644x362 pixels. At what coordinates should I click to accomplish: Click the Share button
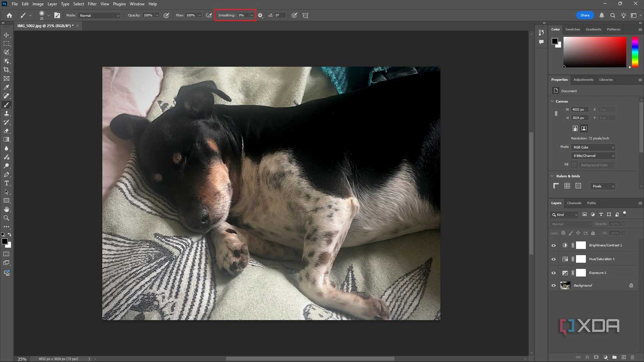pos(585,15)
